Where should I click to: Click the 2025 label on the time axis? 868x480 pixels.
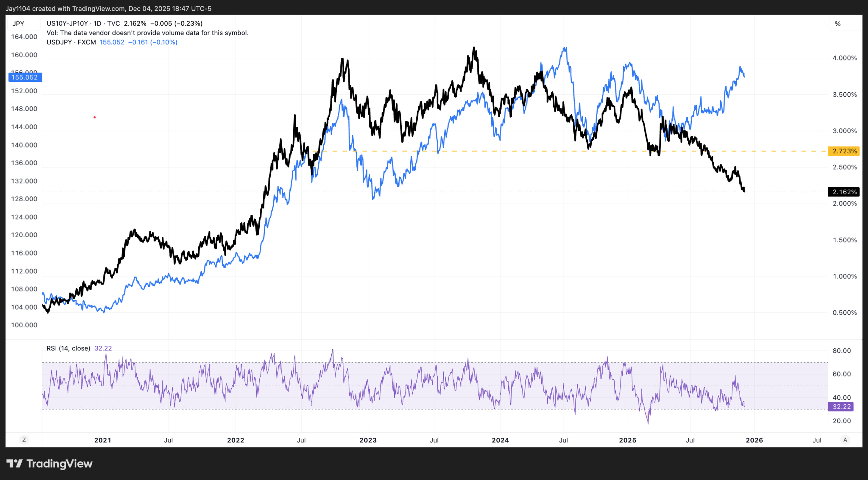(628, 440)
